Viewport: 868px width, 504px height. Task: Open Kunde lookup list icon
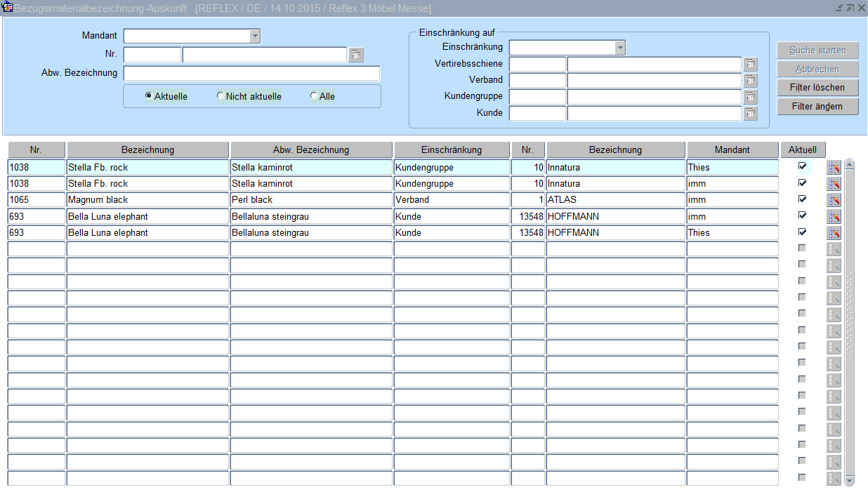tap(750, 113)
